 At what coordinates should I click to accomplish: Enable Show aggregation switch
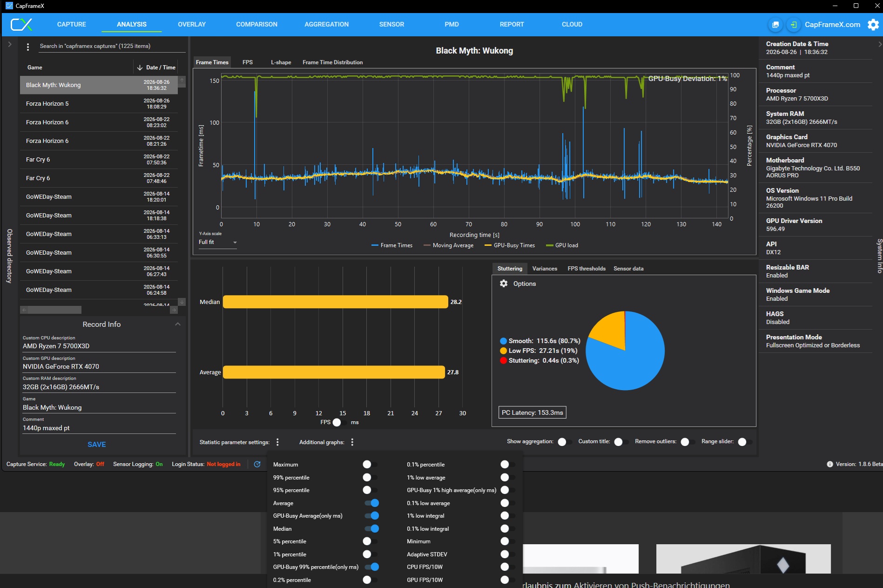point(565,442)
